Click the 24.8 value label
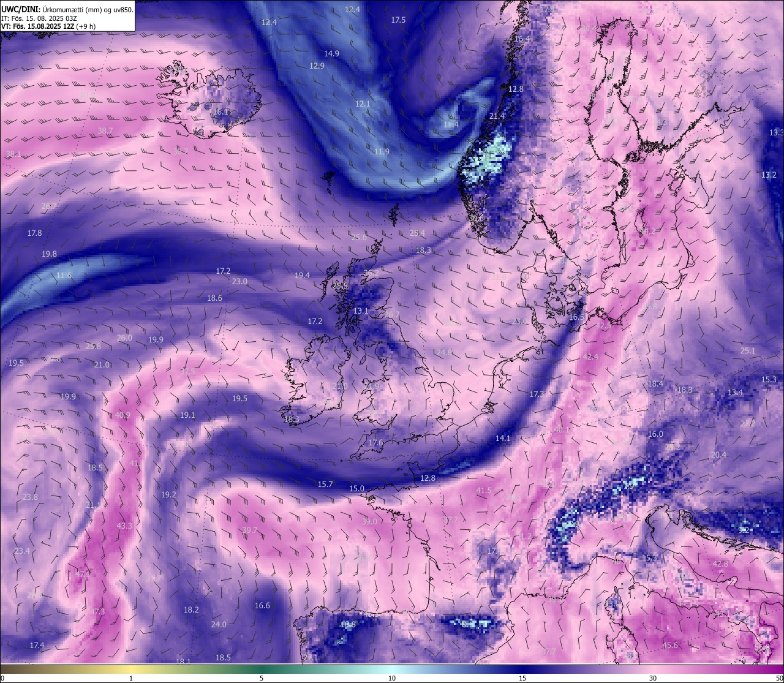The image size is (784, 683). pyautogui.click(x=444, y=352)
